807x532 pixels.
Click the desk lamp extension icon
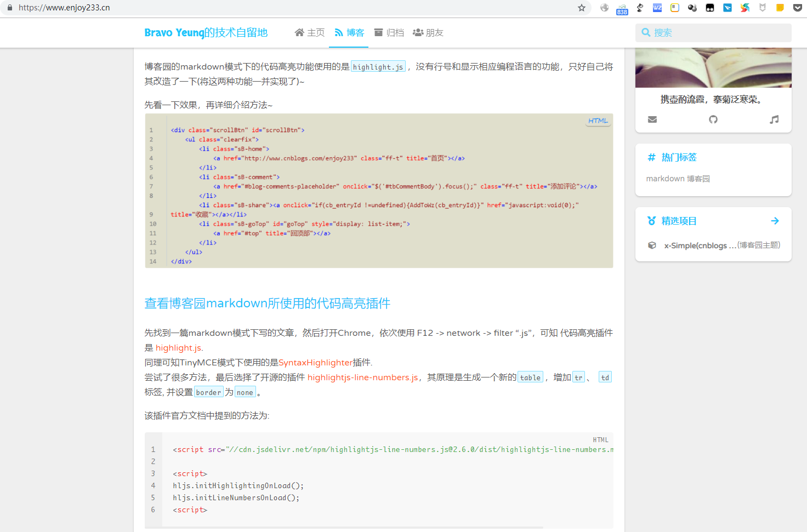640,8
